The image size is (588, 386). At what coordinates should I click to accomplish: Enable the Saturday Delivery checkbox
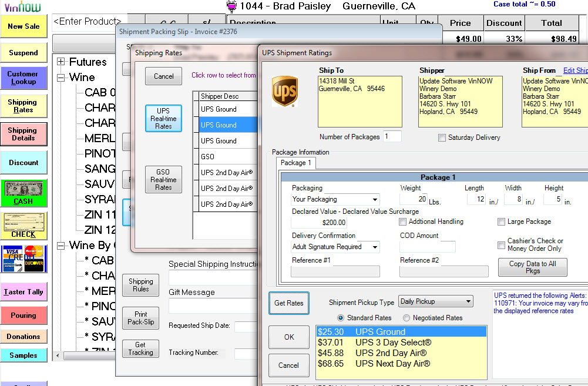tap(442, 137)
